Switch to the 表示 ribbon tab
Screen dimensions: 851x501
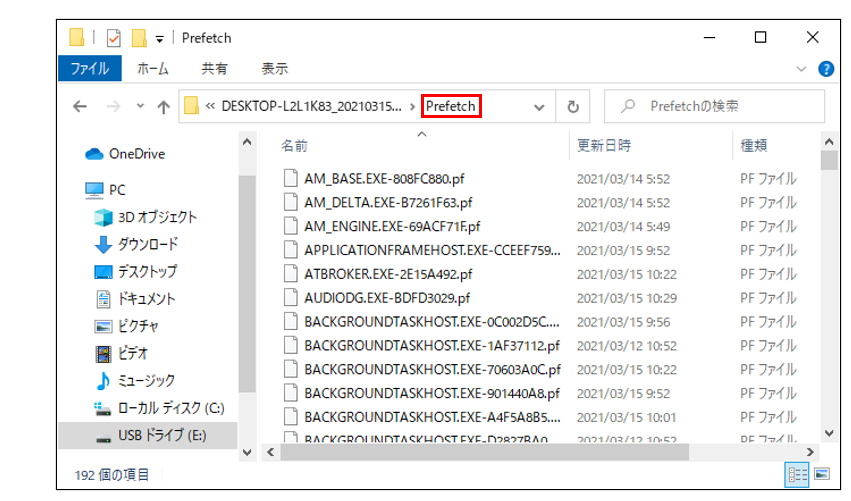(275, 69)
